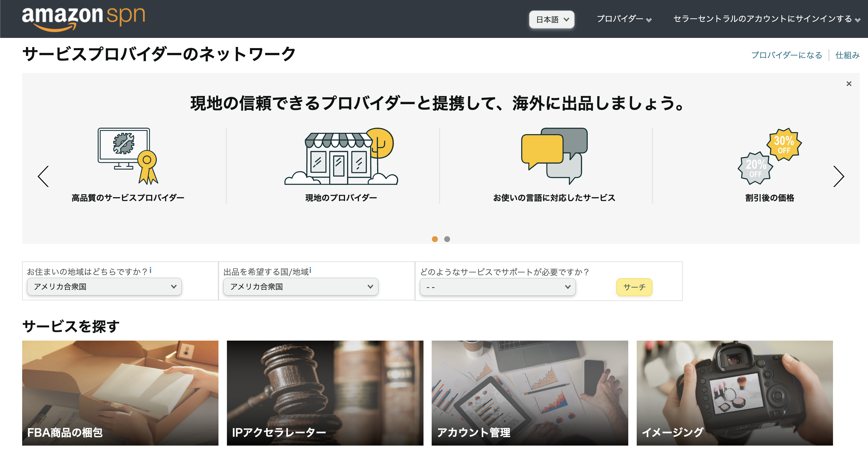Click info icon beside お住まいの地域 label
Screen dimensions: 868x452
[150, 270]
